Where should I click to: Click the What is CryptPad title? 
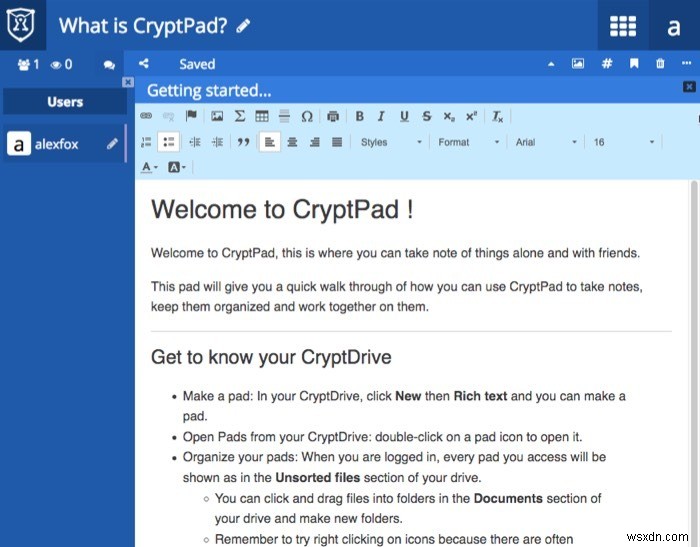[x=143, y=26]
